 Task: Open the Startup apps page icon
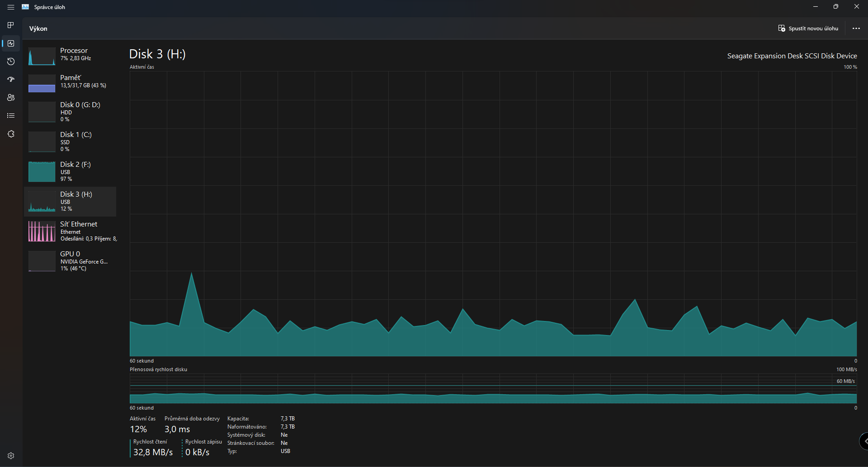pos(11,80)
